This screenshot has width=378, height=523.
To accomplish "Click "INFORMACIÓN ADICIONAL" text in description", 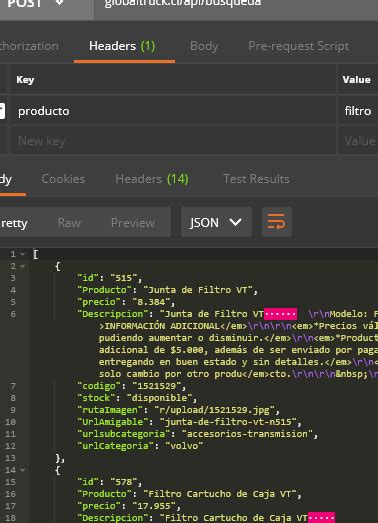I will tap(162, 326).
